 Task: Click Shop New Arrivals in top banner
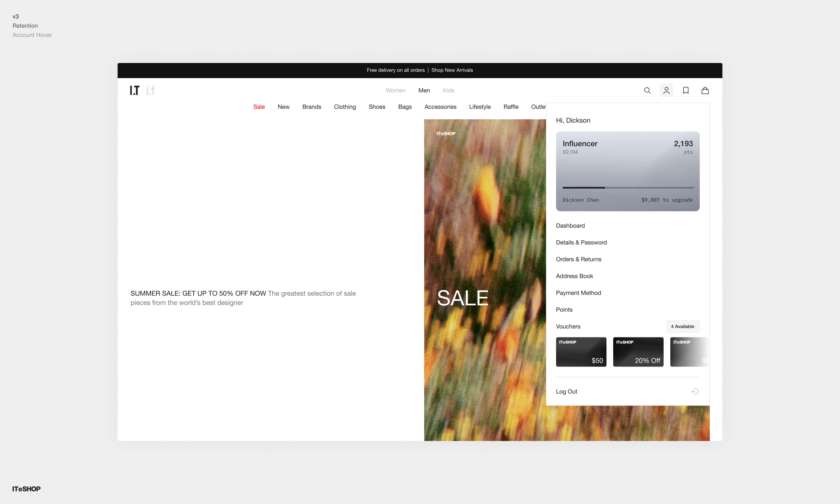[x=452, y=70]
